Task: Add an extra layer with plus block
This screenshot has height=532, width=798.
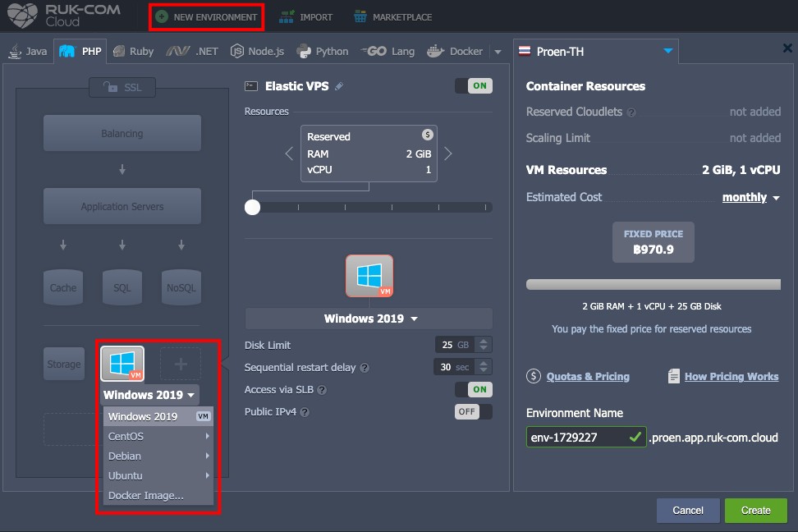Action: point(181,364)
